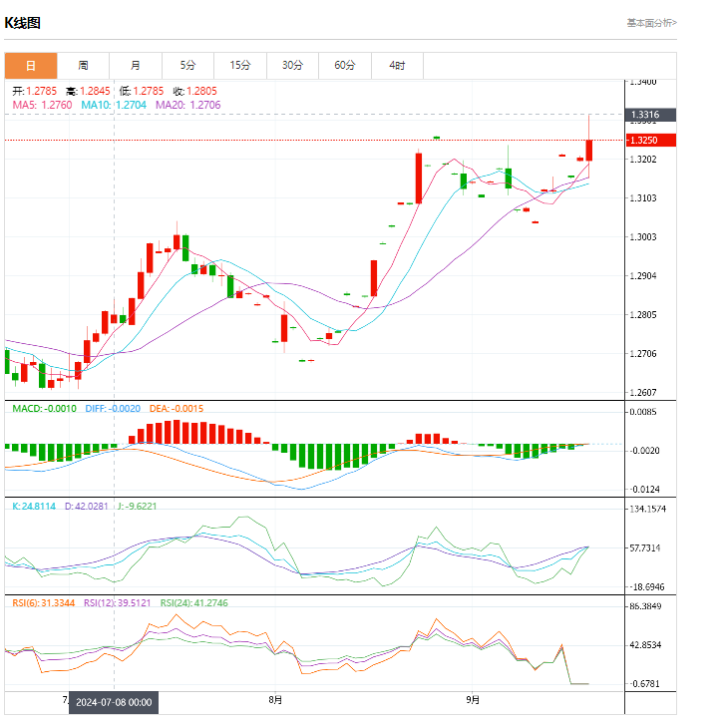Open the 60分 interval tab
This screenshot has height=728, width=719.
point(345,66)
